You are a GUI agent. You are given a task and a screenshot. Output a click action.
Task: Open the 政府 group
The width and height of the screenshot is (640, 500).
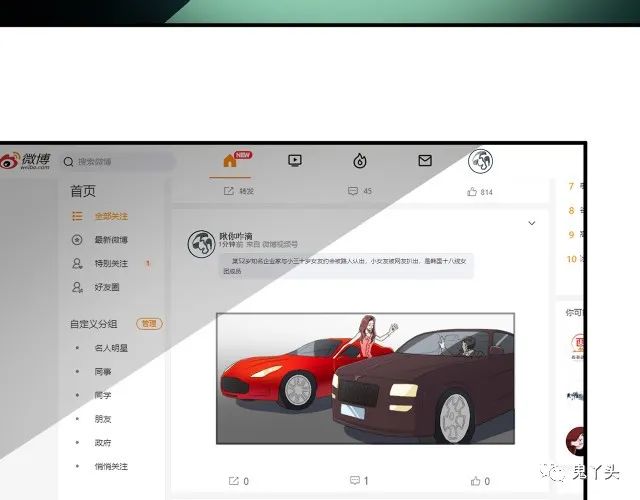[103, 442]
